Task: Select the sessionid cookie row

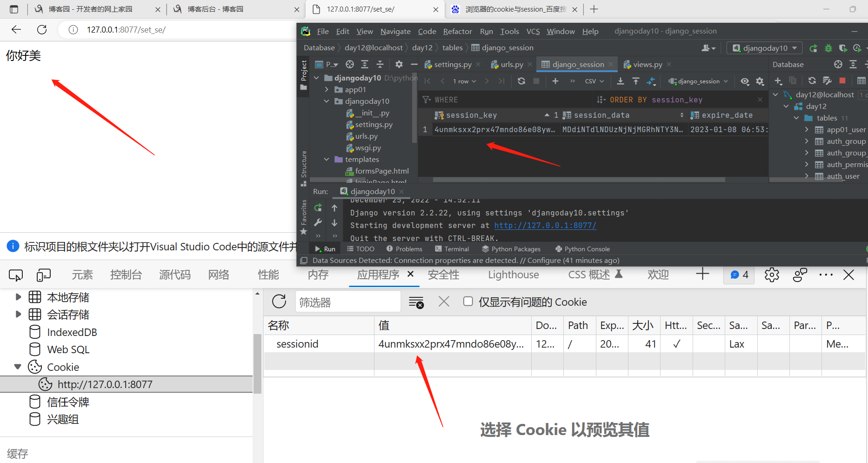Action: [x=565, y=344]
